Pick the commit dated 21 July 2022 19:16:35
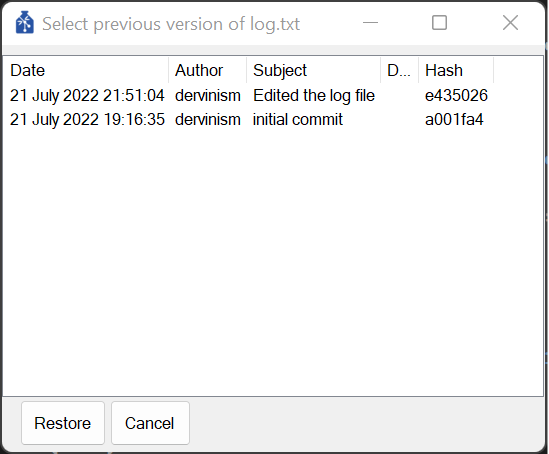This screenshot has height=454, width=549. tap(87, 119)
